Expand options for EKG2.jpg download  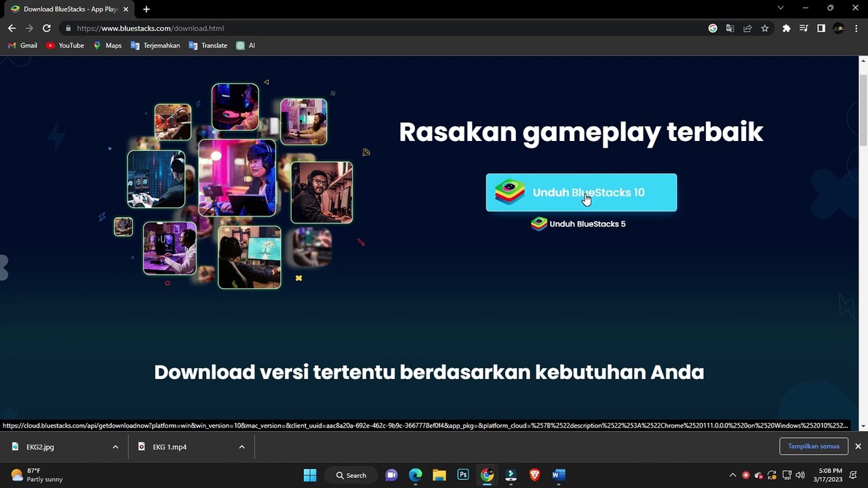click(x=115, y=447)
